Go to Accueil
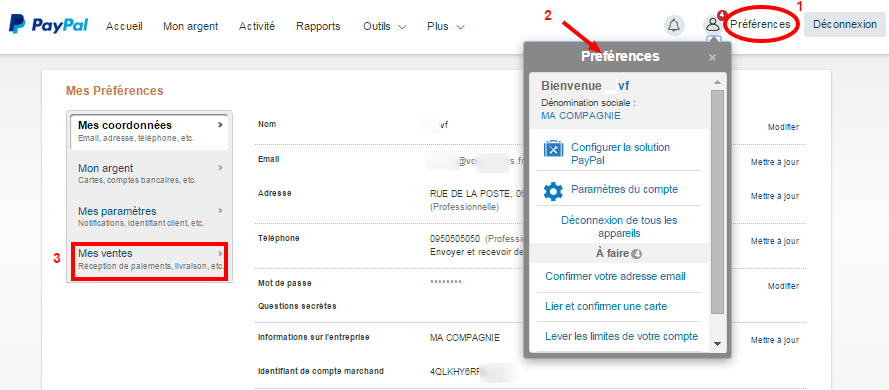Image resolution: width=889 pixels, height=390 pixels. 124,26
